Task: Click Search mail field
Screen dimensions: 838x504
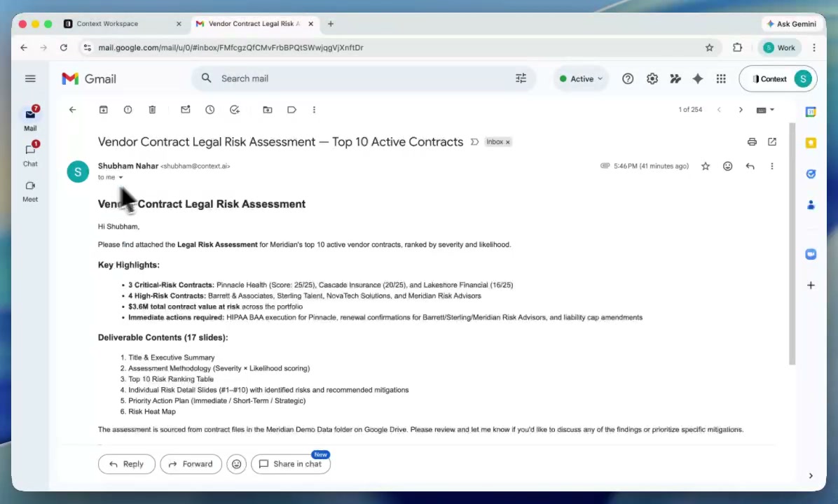Action: coord(364,78)
